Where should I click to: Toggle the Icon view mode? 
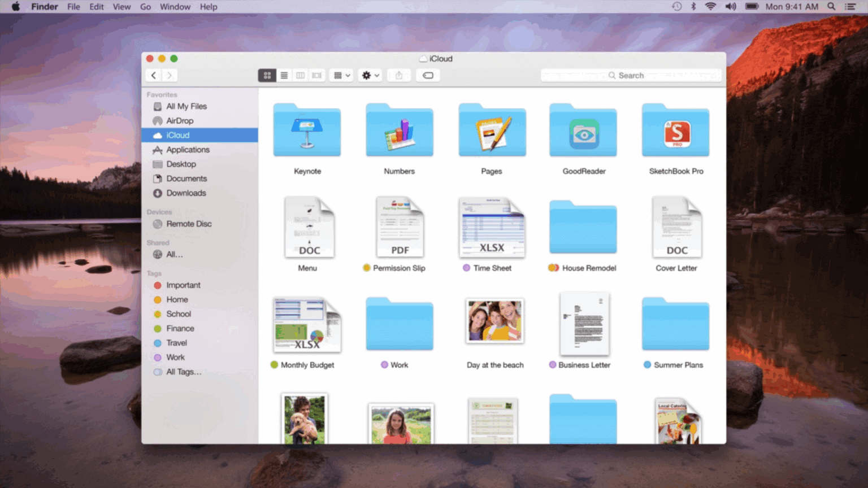click(x=267, y=75)
